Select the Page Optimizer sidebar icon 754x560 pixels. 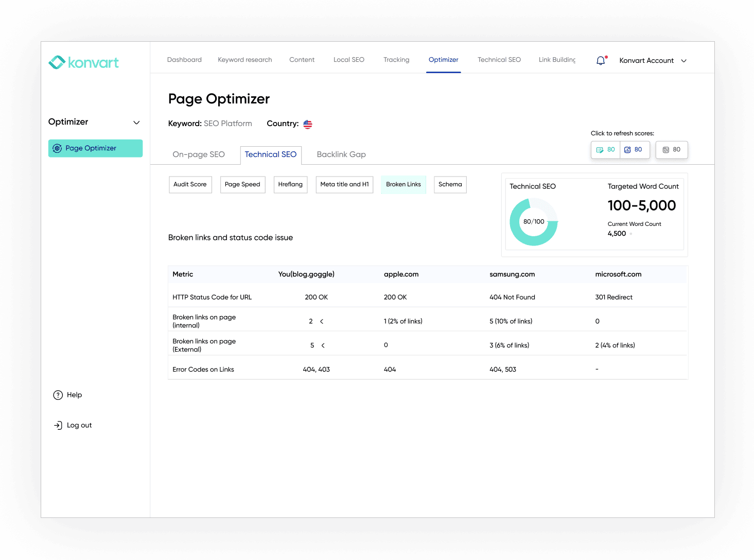tap(57, 148)
